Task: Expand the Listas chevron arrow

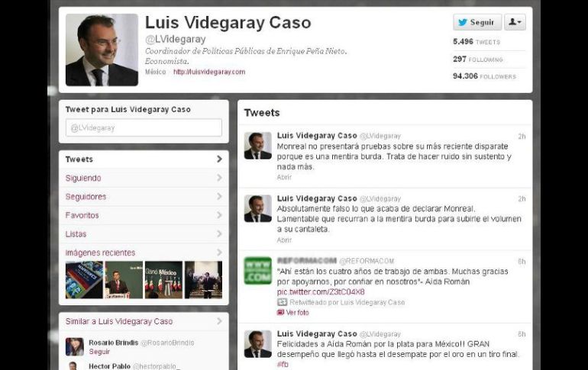Action: pos(219,233)
